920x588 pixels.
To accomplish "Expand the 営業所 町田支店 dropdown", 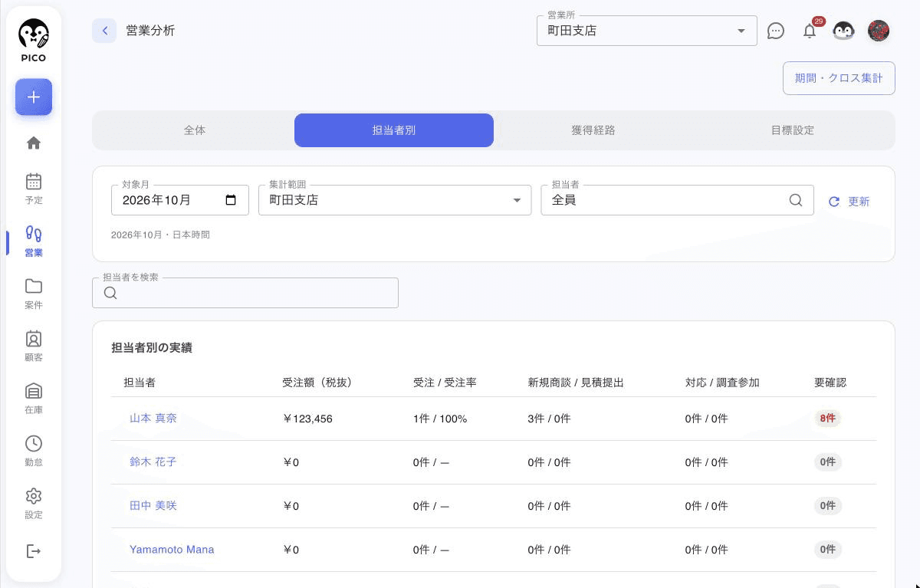I will tap(647, 31).
